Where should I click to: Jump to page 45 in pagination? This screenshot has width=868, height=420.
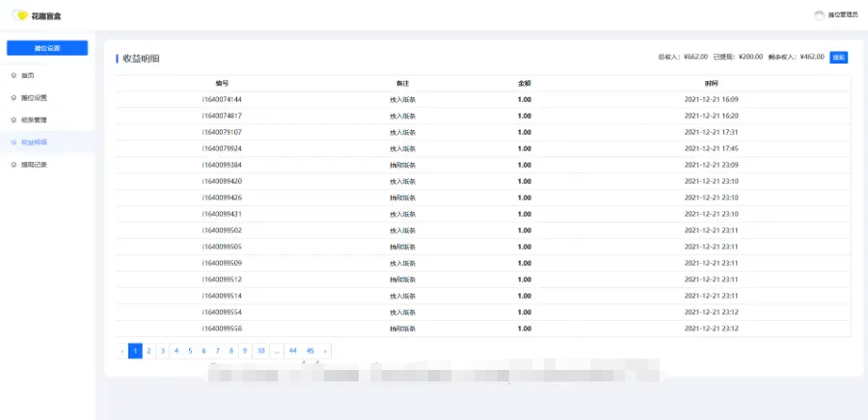tap(310, 351)
